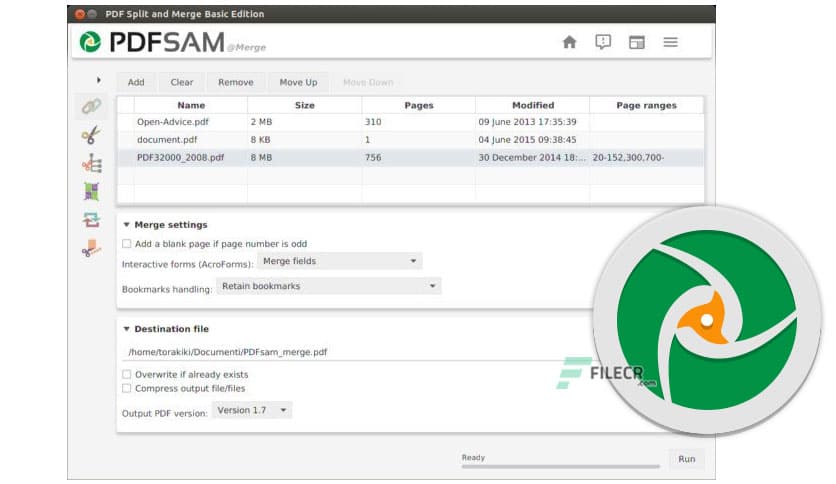
Task: Collapse the Merge settings section
Action: (x=126, y=225)
